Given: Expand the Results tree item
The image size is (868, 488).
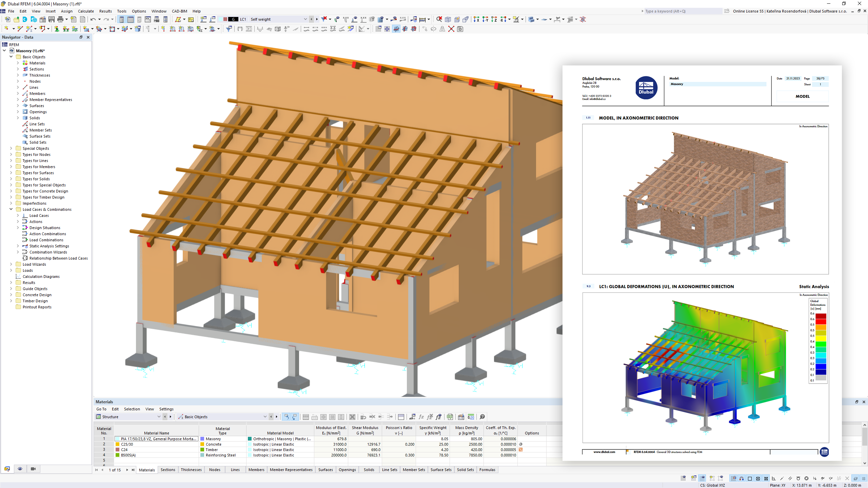Looking at the screenshot, I should 11,282.
